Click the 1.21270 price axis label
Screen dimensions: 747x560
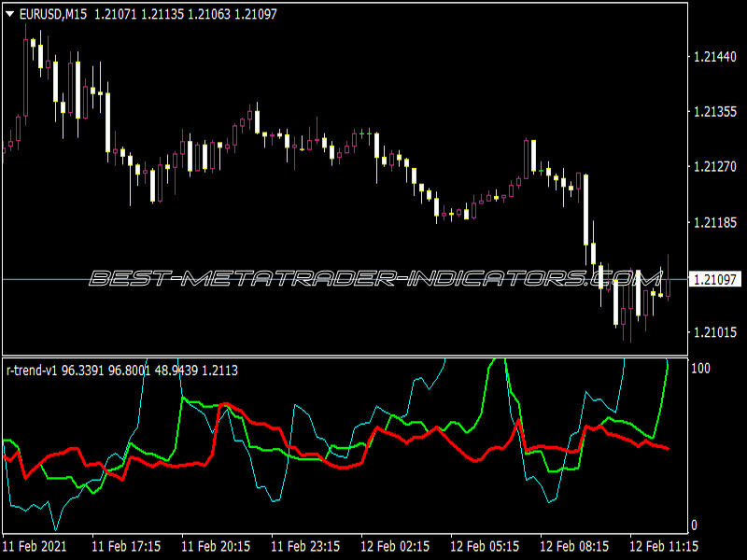coord(714,167)
